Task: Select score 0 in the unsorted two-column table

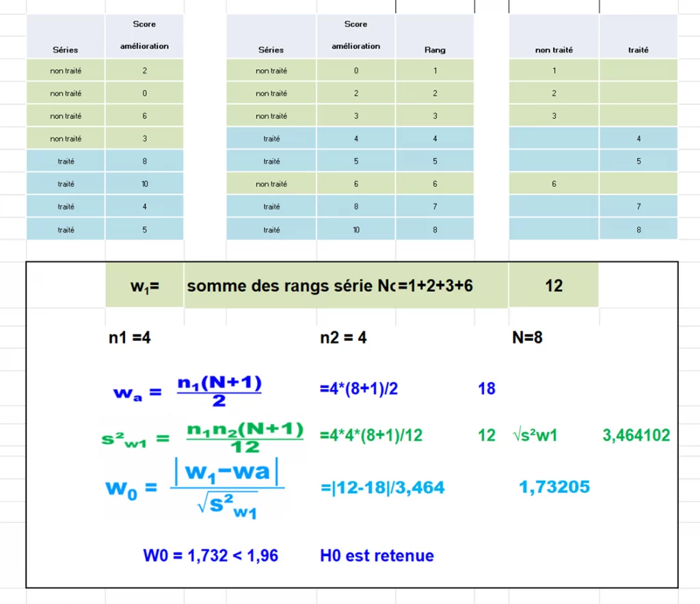Action: pos(145,93)
